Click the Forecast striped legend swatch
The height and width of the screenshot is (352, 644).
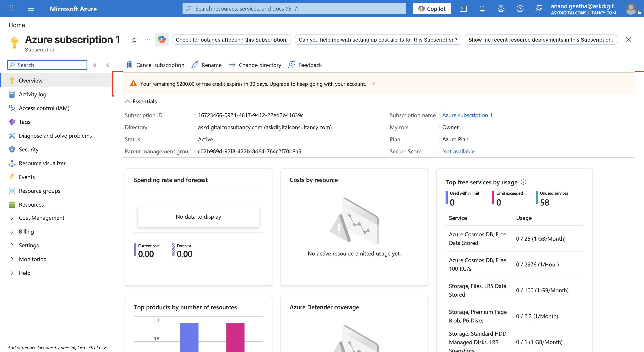tap(173, 250)
